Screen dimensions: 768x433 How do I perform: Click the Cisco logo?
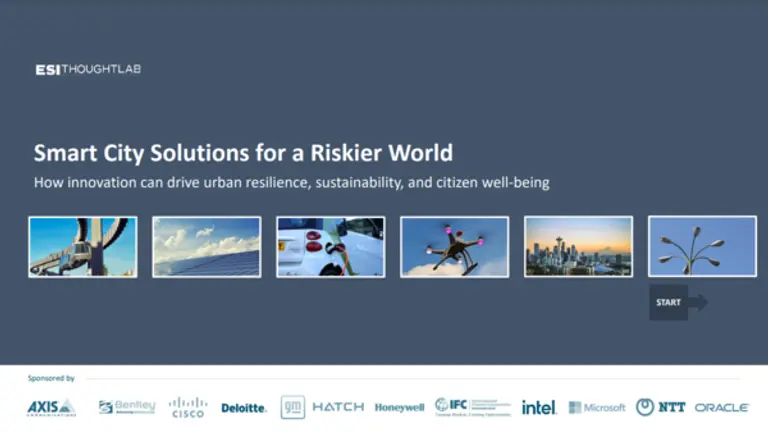pos(188,407)
